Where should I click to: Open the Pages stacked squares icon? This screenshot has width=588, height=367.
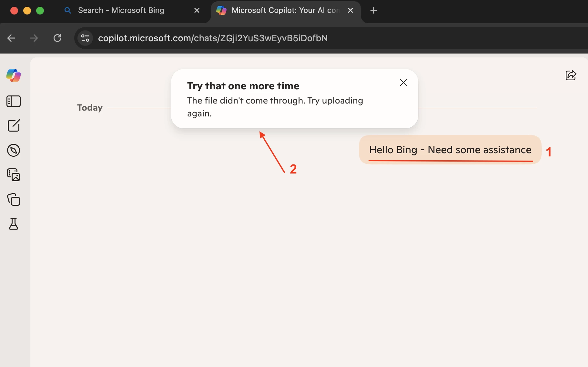pyautogui.click(x=14, y=199)
